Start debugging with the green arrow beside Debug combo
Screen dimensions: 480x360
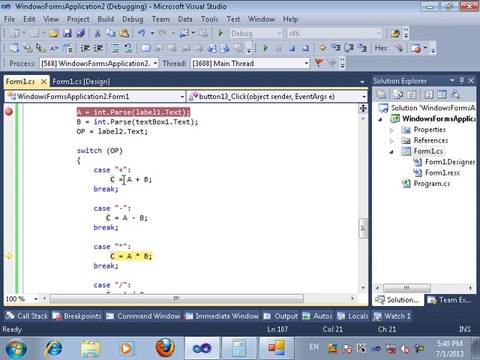coord(220,33)
